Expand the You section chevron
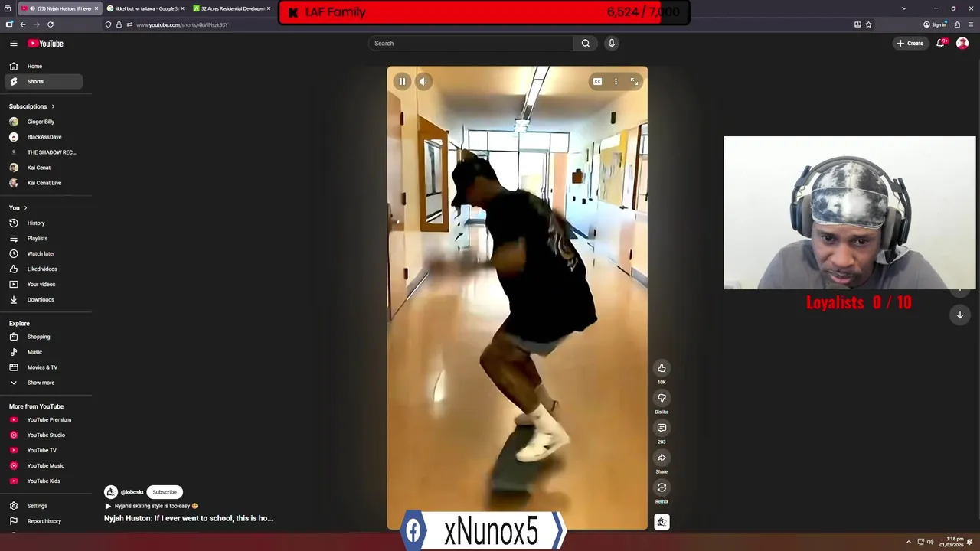980x551 pixels. (25, 208)
